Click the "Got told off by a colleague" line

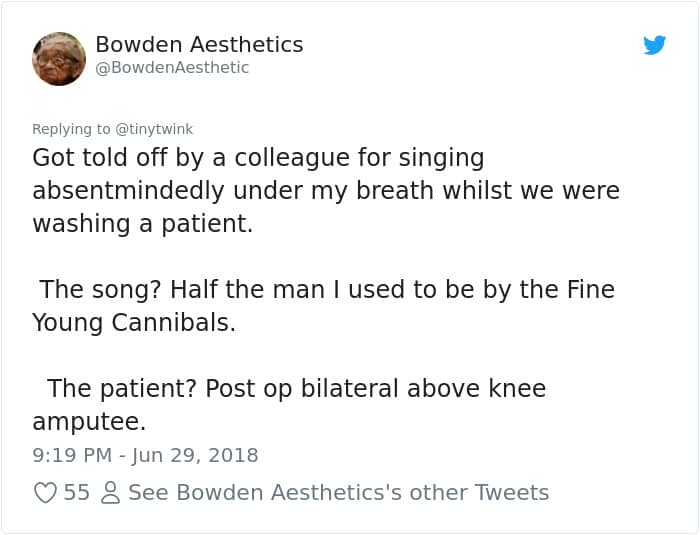(x=258, y=158)
